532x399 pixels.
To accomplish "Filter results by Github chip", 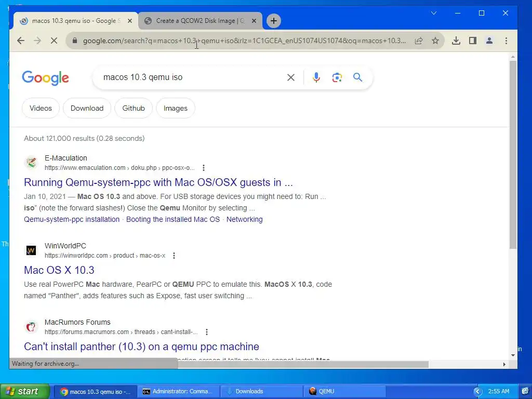I will pyautogui.click(x=134, y=108).
